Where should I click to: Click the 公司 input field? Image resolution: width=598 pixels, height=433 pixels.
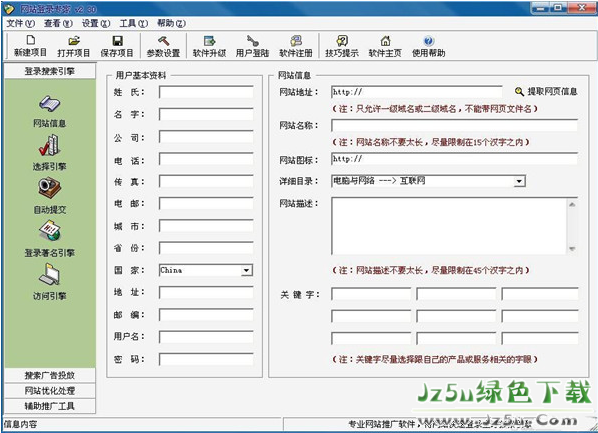pos(206,137)
